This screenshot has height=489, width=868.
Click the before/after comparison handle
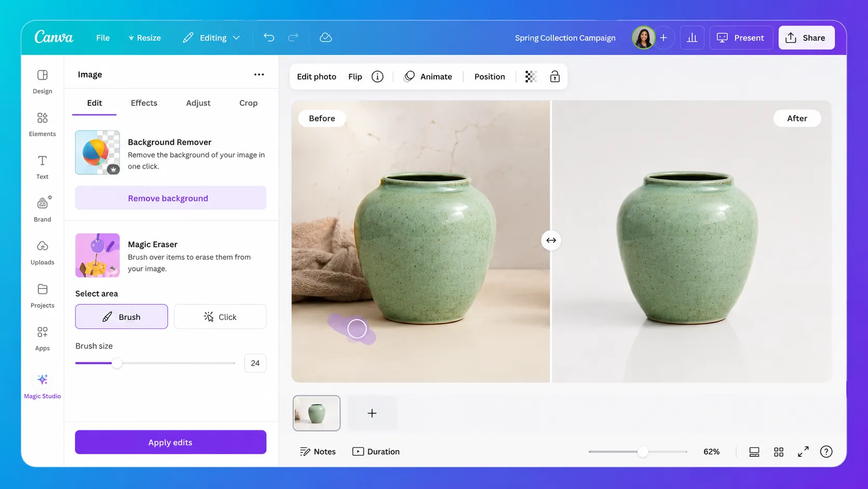tap(551, 240)
